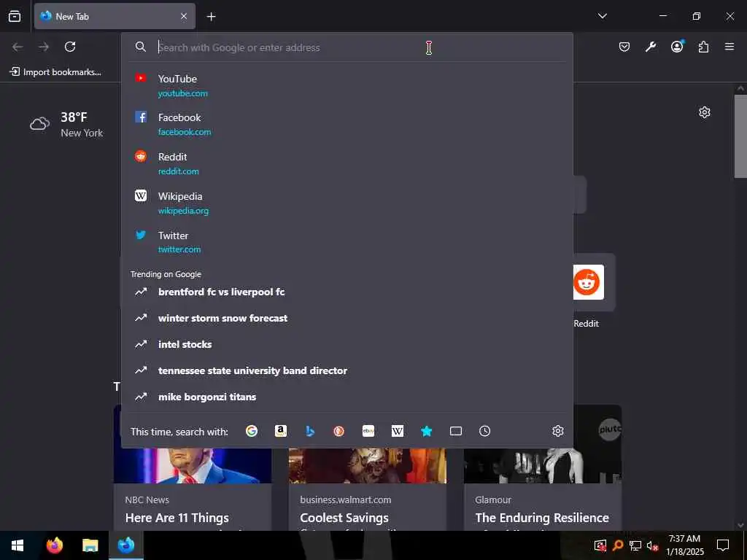Image resolution: width=747 pixels, height=560 pixels.
Task: Select trending search mike borgonzi titans
Action: coord(347,397)
